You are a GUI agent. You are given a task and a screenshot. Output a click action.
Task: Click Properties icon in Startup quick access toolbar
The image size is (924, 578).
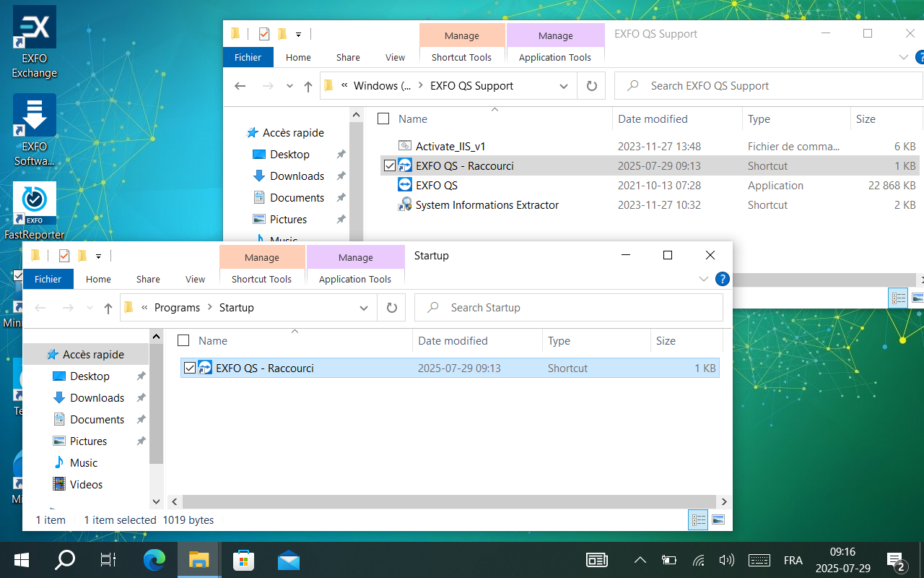[64, 255]
